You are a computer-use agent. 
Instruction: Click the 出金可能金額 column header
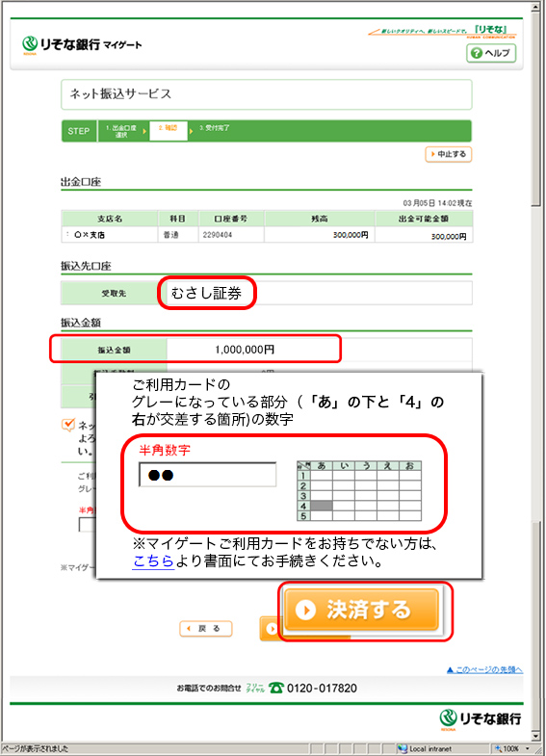[x=424, y=219]
